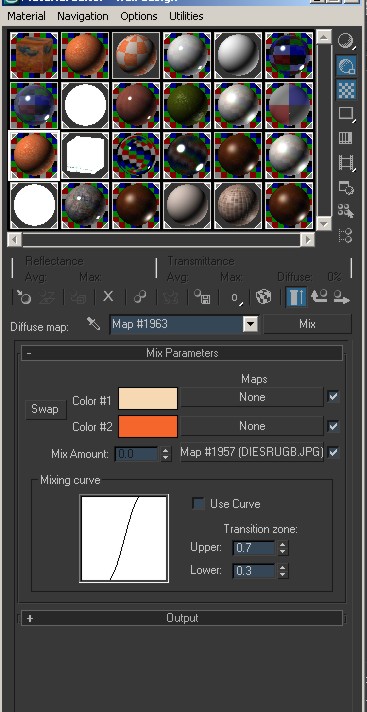Viewport: 367px width, 712px height.
Task: Click the Sample Type sphere icon
Action: [347, 41]
